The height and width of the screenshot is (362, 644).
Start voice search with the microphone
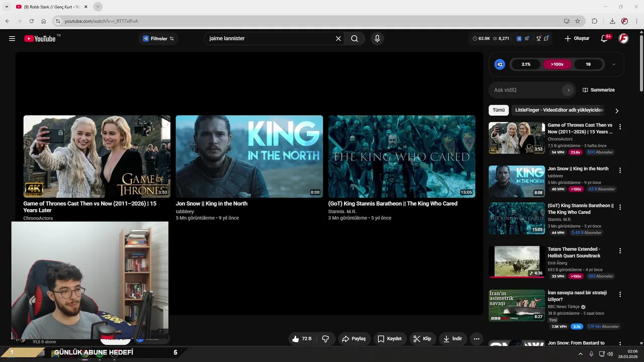coord(377,39)
